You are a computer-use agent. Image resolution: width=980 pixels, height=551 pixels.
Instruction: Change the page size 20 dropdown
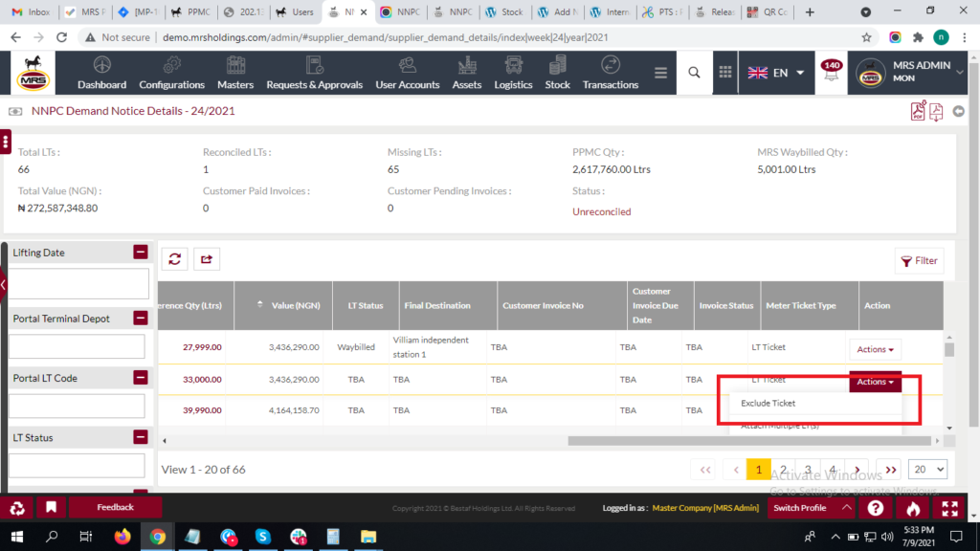pyautogui.click(x=928, y=469)
